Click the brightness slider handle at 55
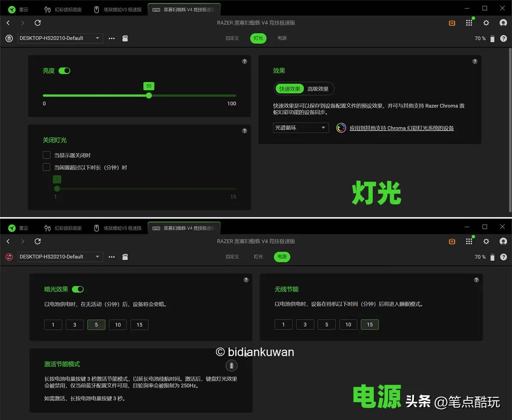 tap(148, 96)
